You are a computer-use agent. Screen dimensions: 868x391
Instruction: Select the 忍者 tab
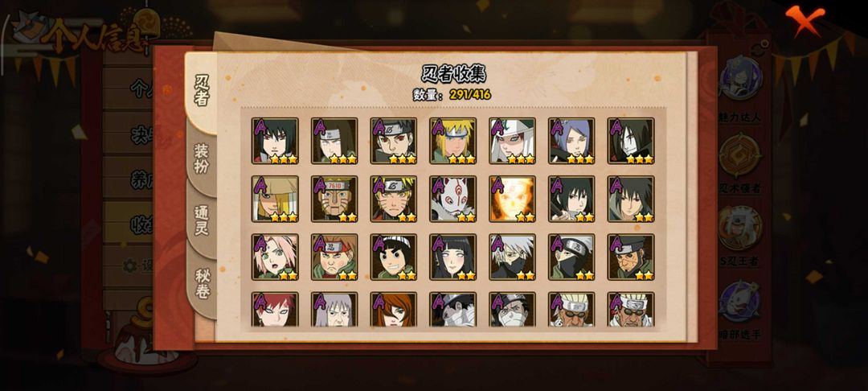pyautogui.click(x=201, y=92)
